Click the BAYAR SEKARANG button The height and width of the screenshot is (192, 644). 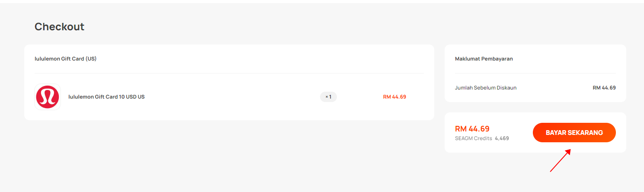[x=574, y=133]
